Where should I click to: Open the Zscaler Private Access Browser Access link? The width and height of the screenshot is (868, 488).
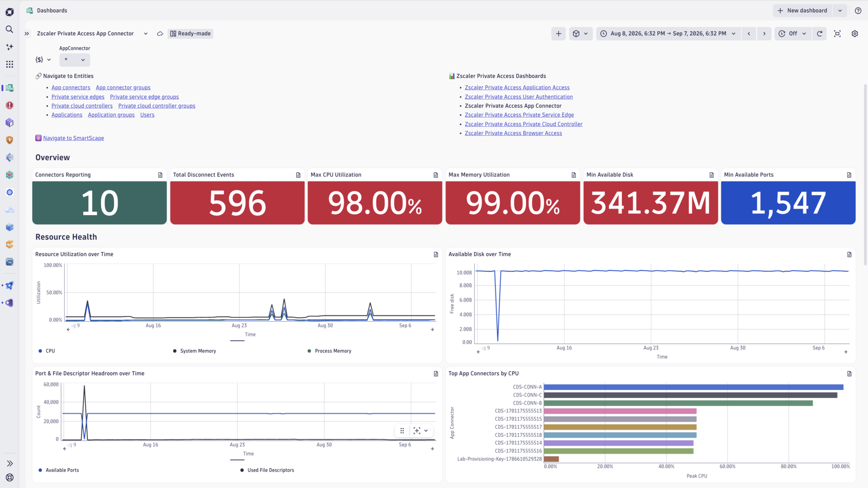coord(513,133)
